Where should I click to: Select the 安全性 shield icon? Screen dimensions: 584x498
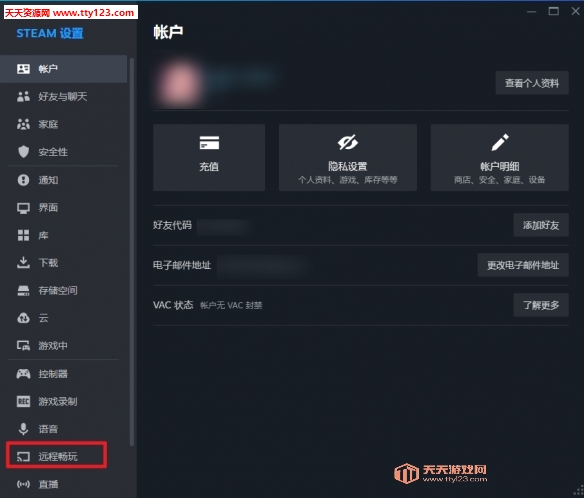click(x=23, y=152)
